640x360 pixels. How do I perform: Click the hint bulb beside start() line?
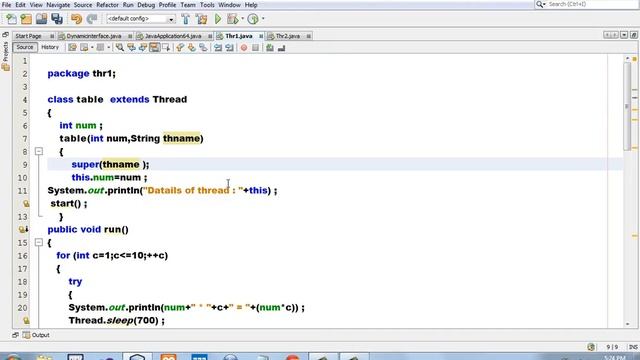click(26, 203)
